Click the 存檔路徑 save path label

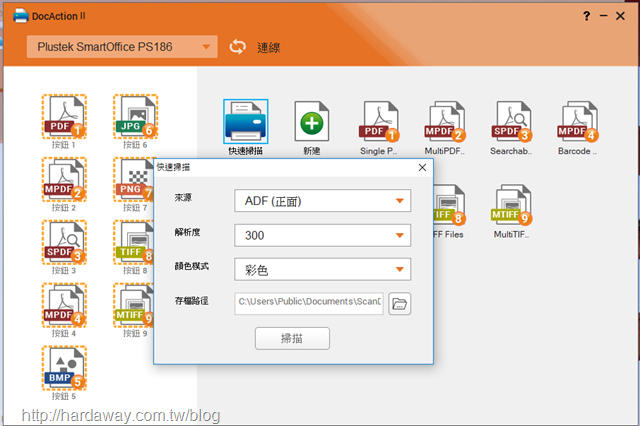(191, 301)
